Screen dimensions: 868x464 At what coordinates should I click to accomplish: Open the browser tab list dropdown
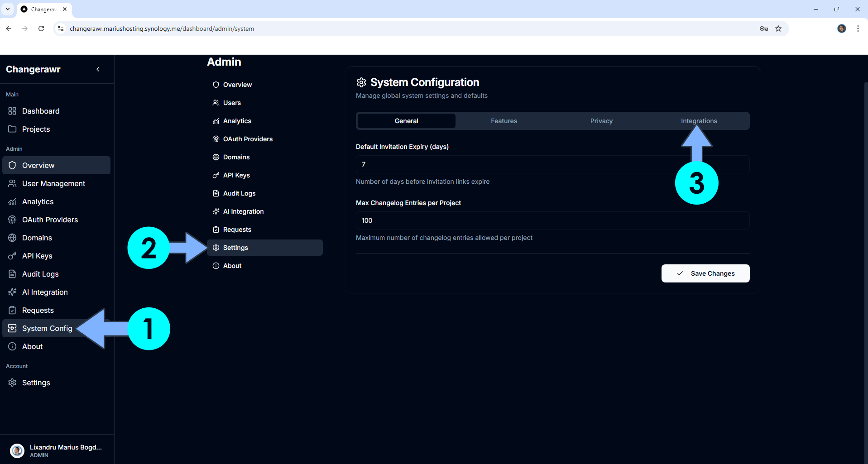pos(8,9)
